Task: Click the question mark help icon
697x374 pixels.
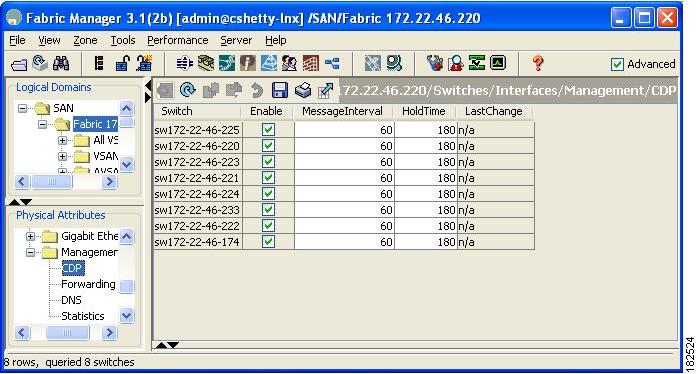Action: pyautogui.click(x=538, y=63)
